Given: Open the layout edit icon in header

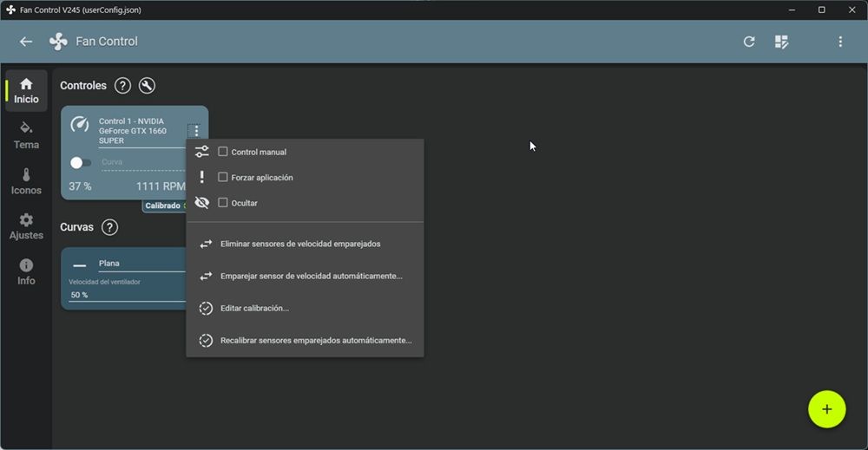Looking at the screenshot, I should (x=781, y=42).
